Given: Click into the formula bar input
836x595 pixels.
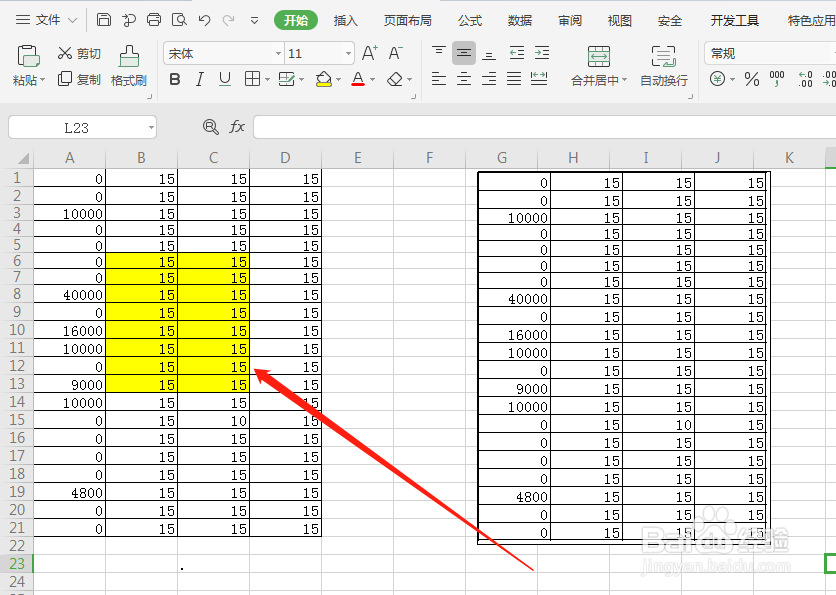Looking at the screenshot, I should pos(544,127).
